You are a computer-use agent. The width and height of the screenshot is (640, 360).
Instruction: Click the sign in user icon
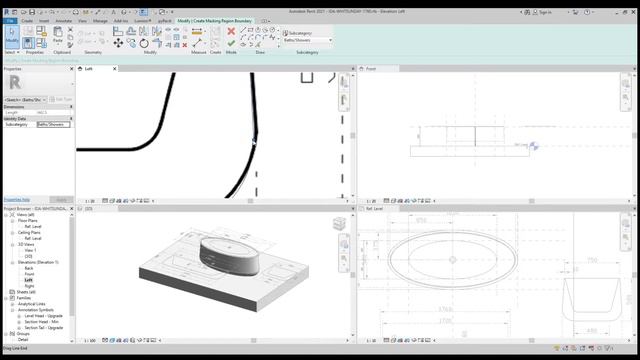pos(535,12)
